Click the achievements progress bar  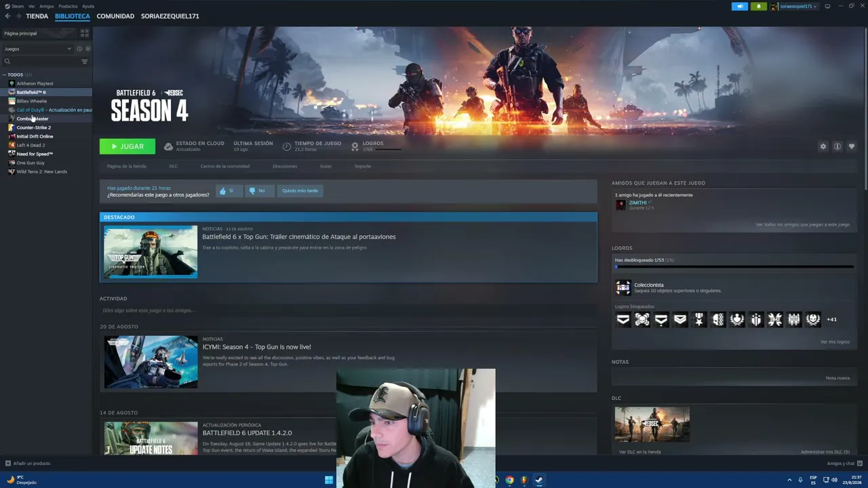734,267
